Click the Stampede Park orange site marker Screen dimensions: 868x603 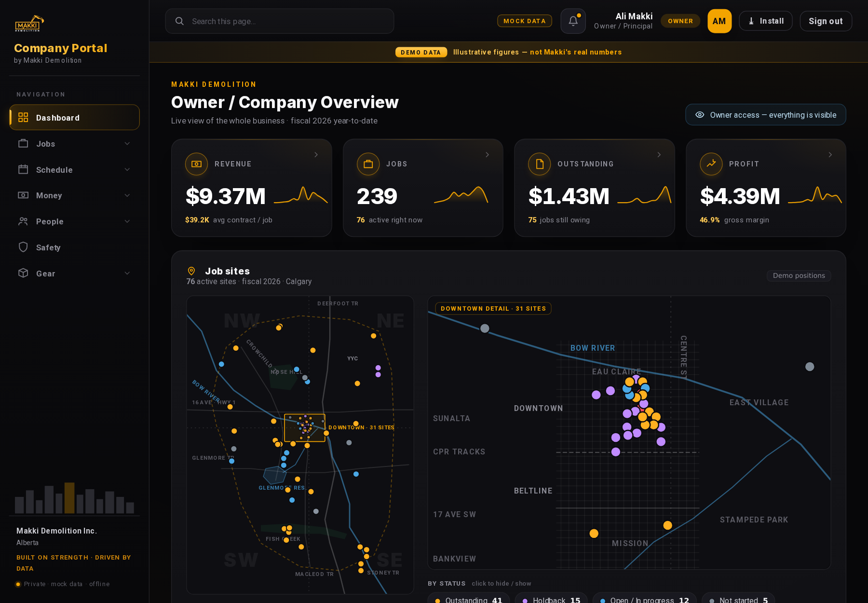pyautogui.click(x=667, y=525)
